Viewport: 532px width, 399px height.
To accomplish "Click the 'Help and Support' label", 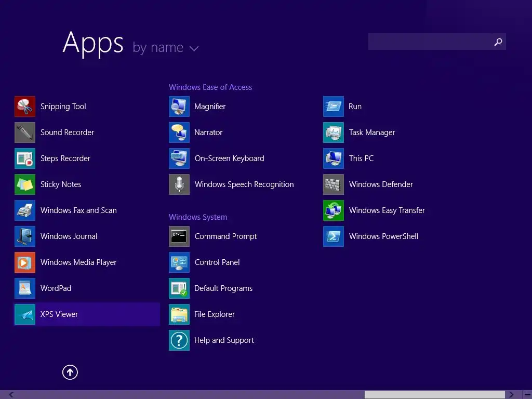I will (x=224, y=340).
